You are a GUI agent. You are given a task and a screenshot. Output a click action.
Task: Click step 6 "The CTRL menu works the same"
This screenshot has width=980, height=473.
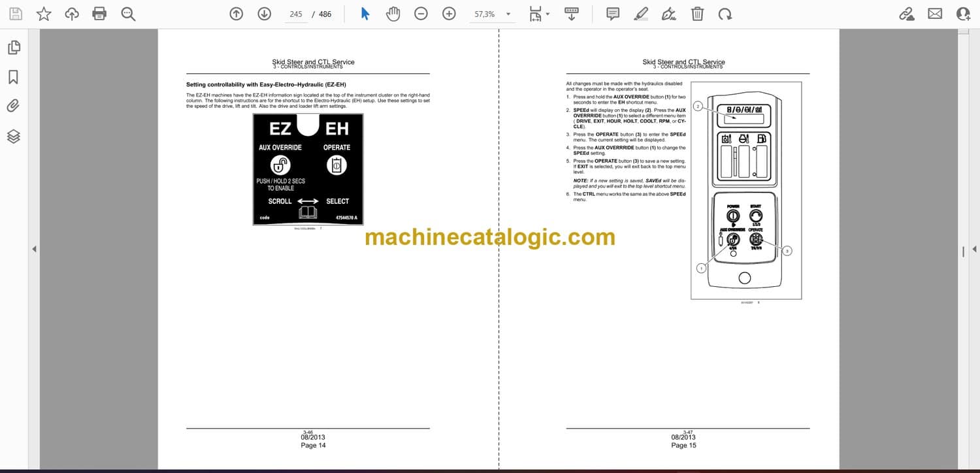(x=626, y=197)
